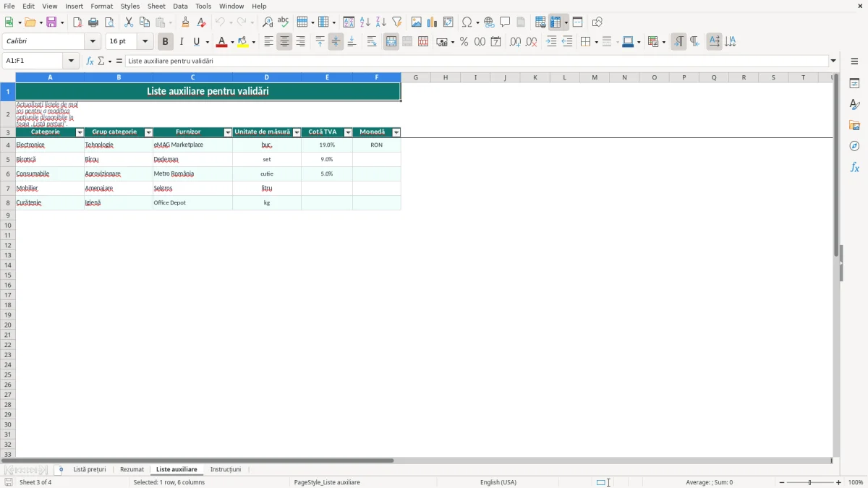This screenshot has width=868, height=488.
Task: Select cell eMAG Marketplace
Action: pyautogui.click(x=192, y=145)
